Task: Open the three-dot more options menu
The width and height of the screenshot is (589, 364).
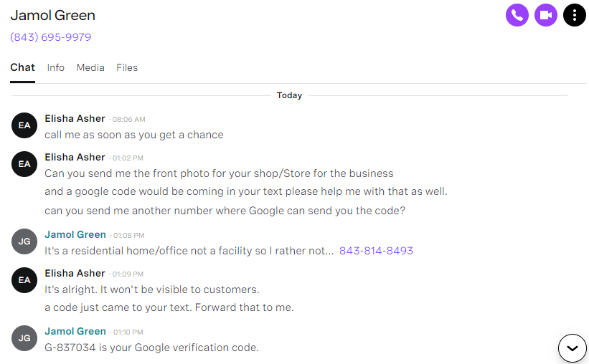Action: (x=575, y=15)
